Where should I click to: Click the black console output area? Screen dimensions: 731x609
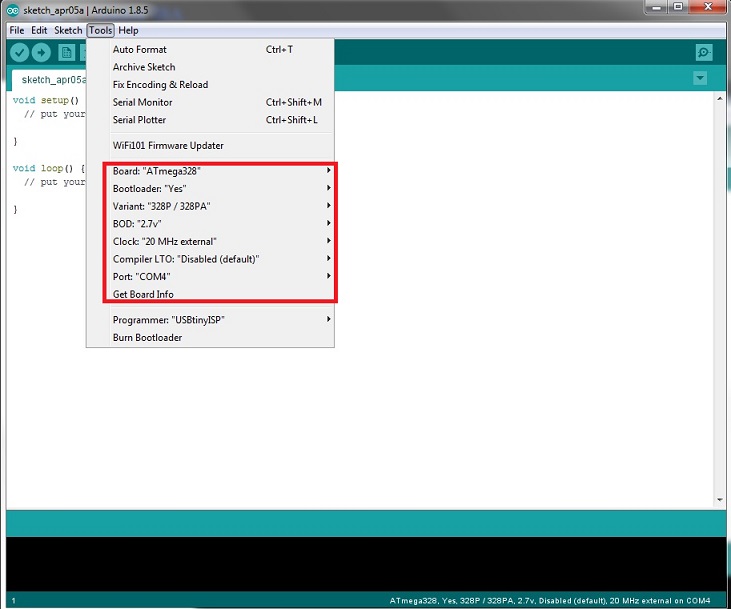point(366,564)
